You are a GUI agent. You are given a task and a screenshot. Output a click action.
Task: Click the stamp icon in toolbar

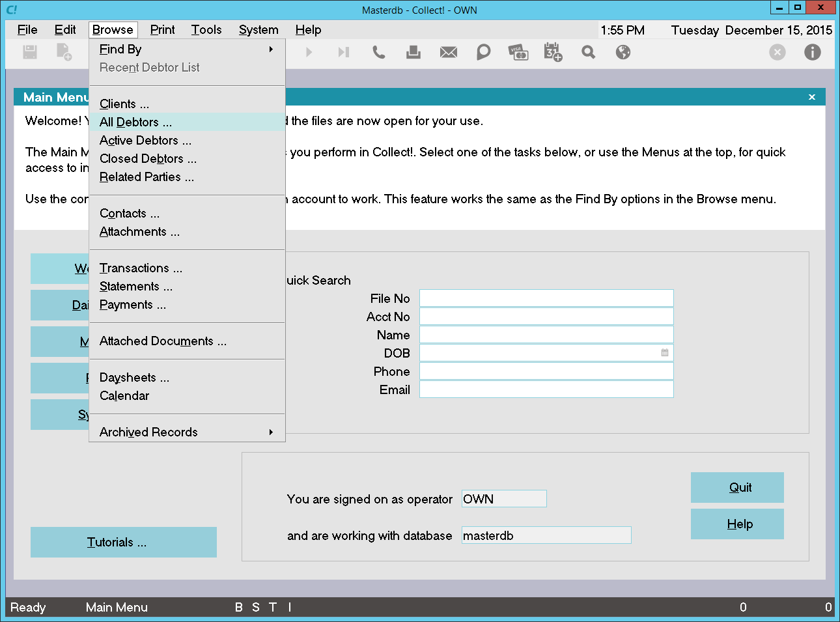click(413, 52)
